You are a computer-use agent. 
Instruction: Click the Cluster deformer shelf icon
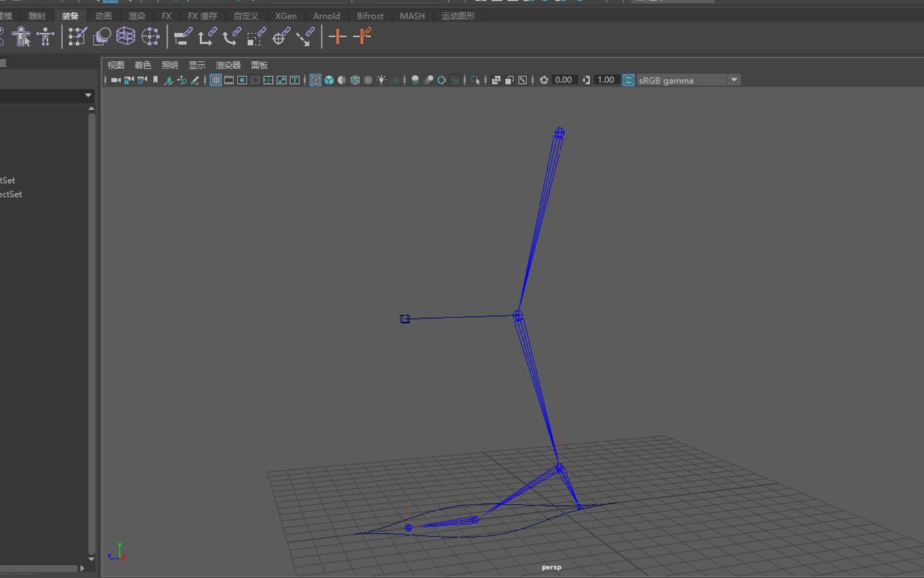pyautogui.click(x=150, y=36)
